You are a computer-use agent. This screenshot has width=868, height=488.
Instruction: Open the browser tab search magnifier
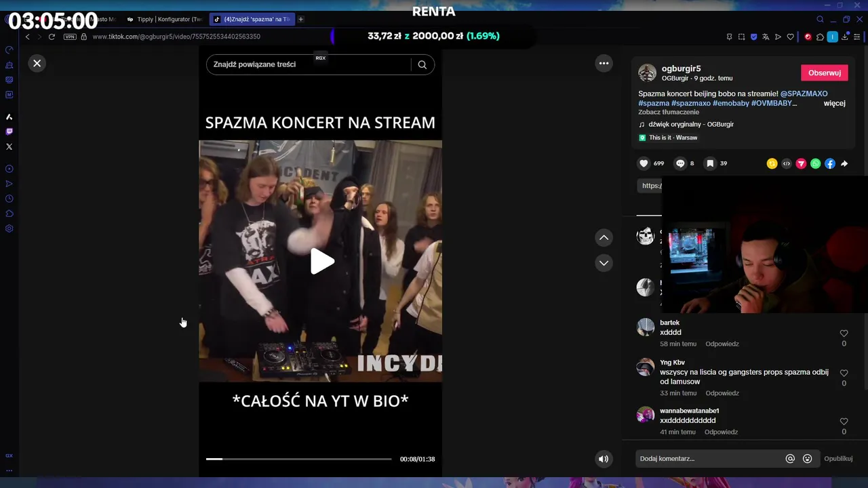click(820, 19)
